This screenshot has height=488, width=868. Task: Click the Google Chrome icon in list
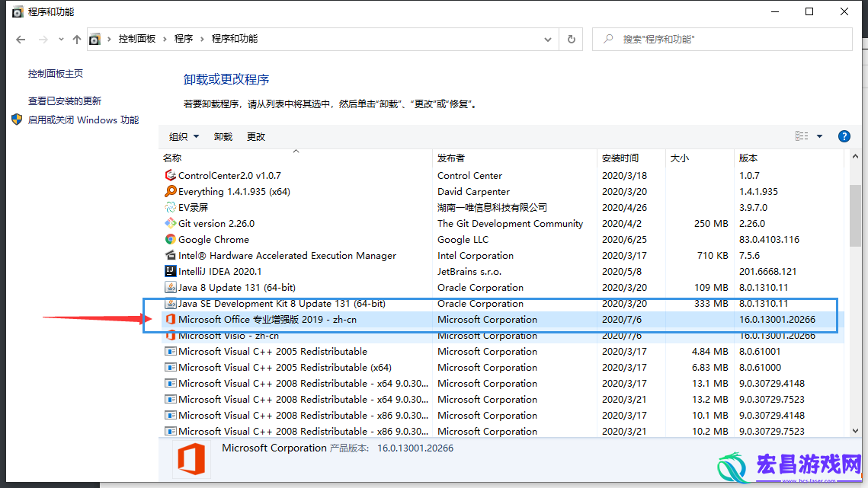pos(171,240)
